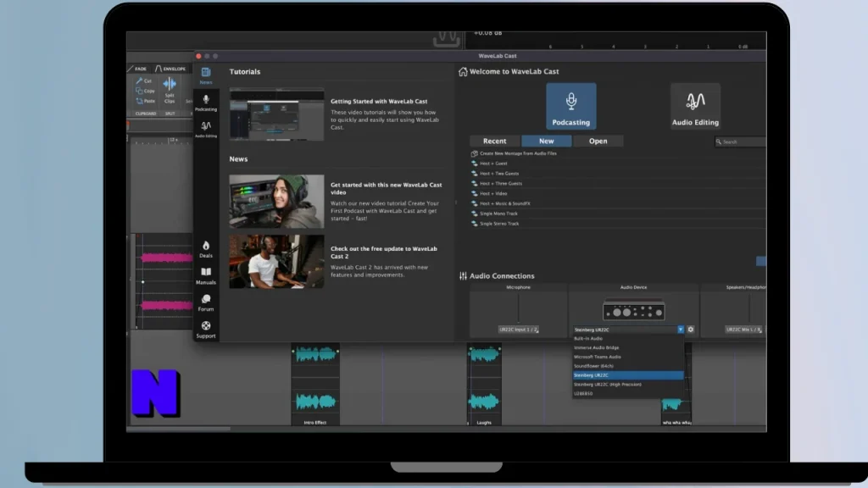Click the Welcome home icon

tap(463, 71)
